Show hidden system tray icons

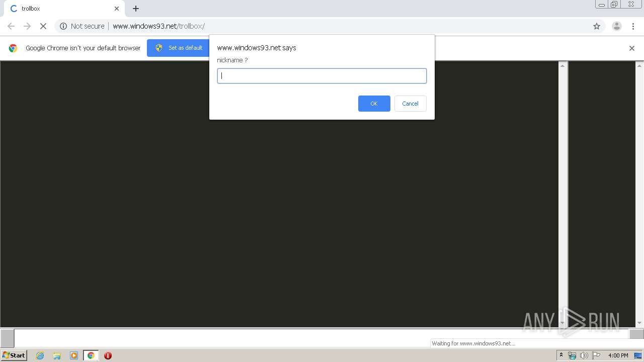click(x=561, y=355)
